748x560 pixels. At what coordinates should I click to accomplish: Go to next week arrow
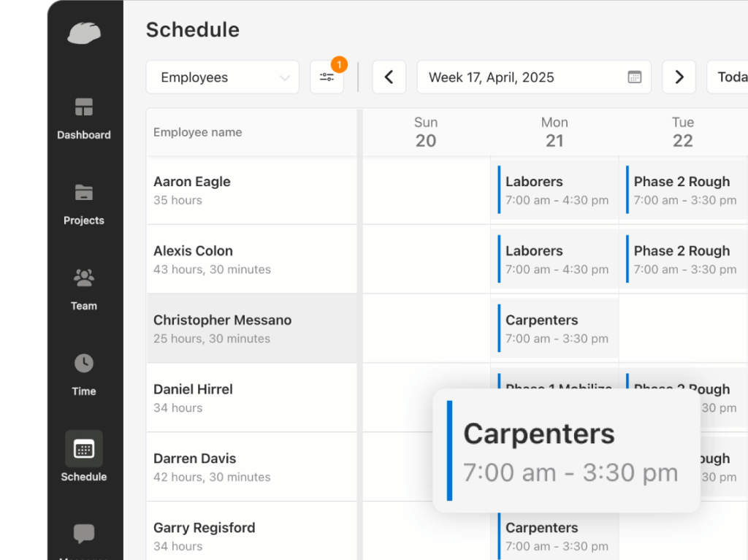[679, 77]
